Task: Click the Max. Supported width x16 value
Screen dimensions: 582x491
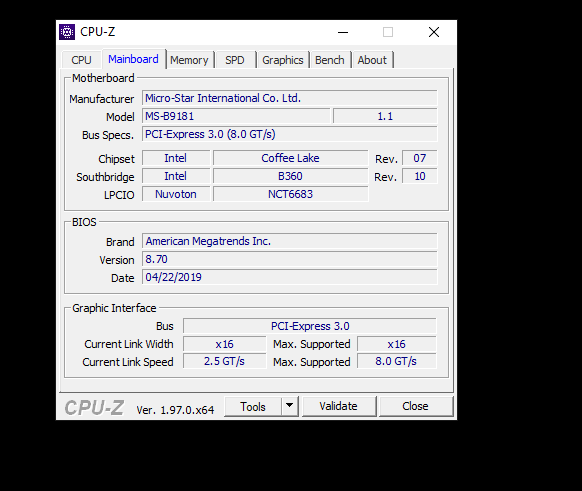Action: click(x=396, y=344)
